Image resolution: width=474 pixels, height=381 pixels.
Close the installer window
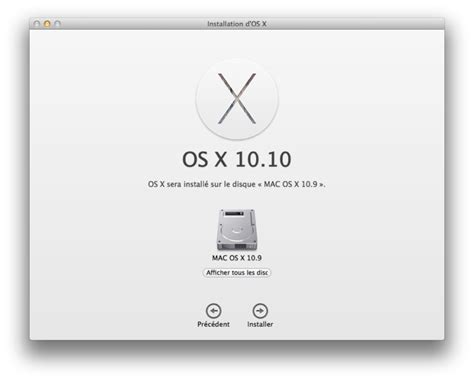click(x=37, y=24)
